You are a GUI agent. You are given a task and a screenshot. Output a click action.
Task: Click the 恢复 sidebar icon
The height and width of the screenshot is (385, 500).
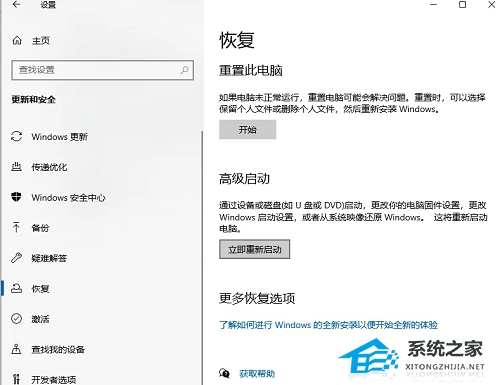click(16, 288)
